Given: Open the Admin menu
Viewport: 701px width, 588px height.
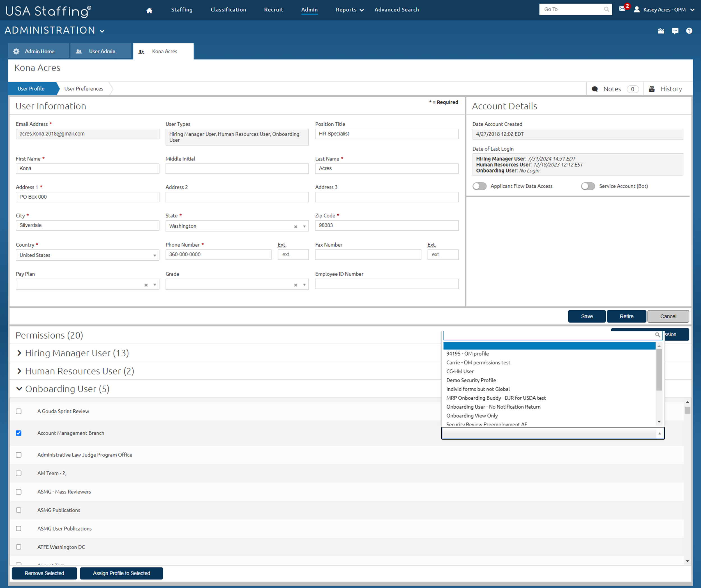Looking at the screenshot, I should click(310, 10).
